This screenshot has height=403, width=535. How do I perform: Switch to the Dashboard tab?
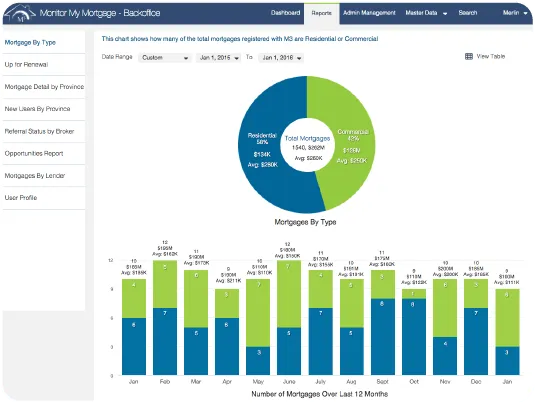[x=285, y=13]
